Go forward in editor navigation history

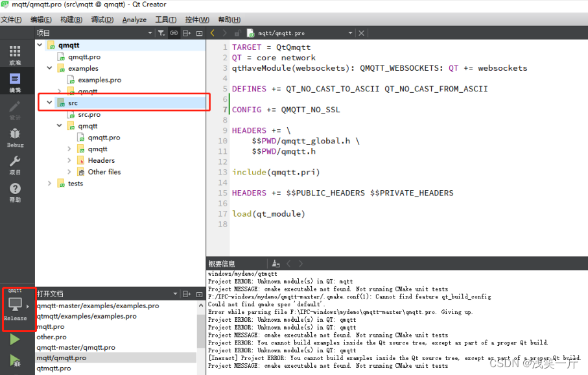pyautogui.click(x=224, y=33)
